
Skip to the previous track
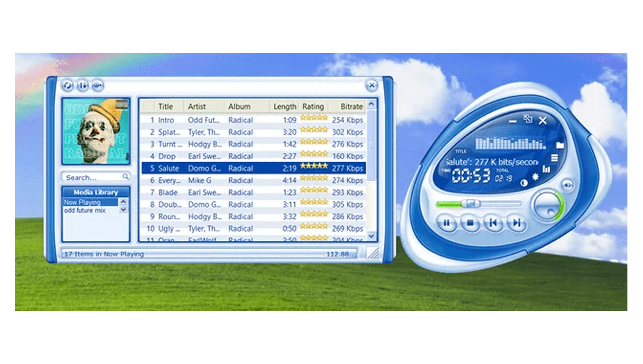[493, 223]
